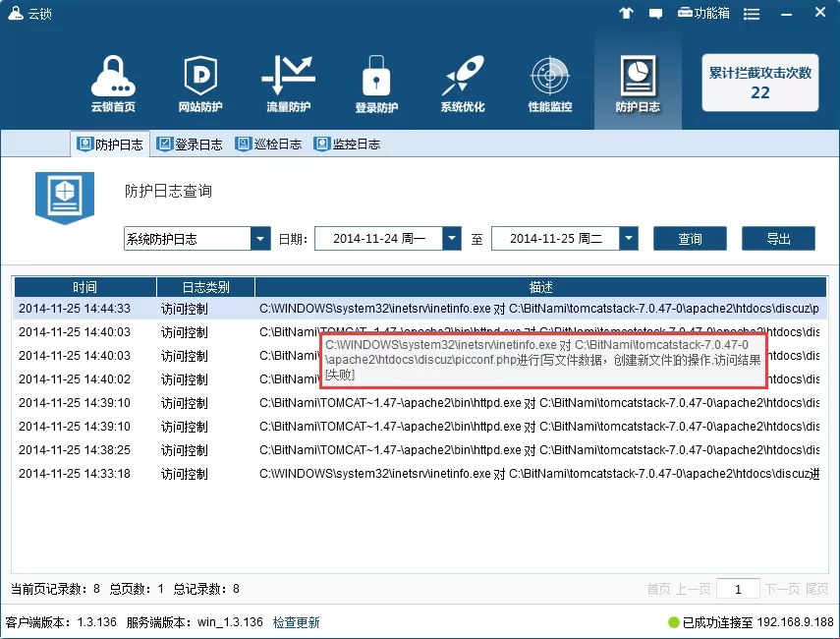
Task: Click the 检查更新 link
Action: (297, 622)
